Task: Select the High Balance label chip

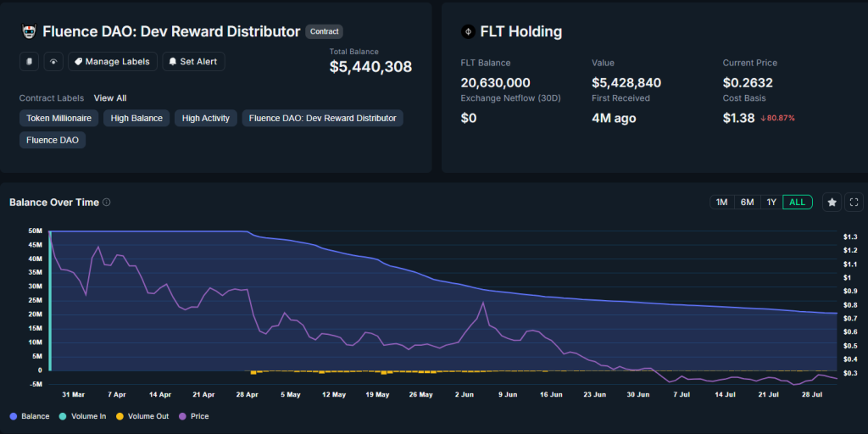Action: 136,118
